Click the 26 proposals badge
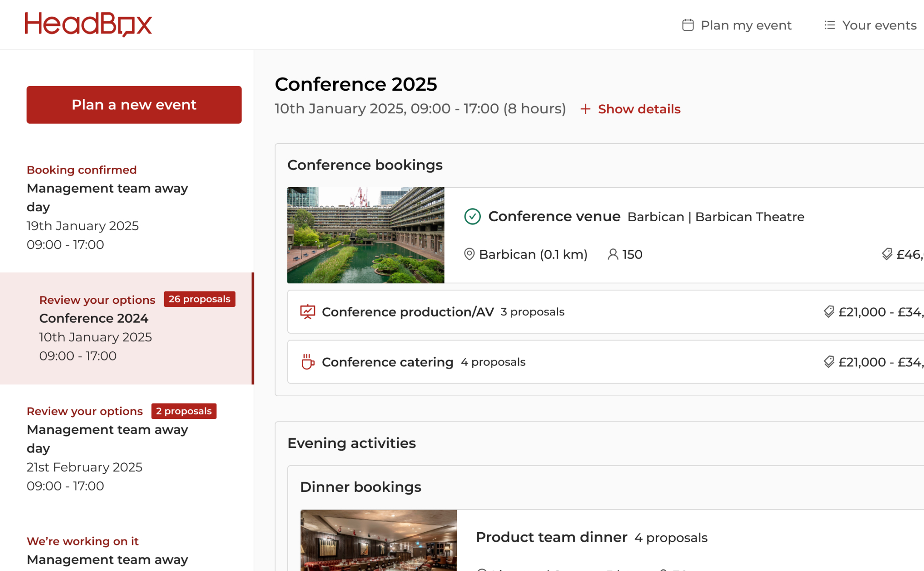Screen dimensions: 924x571 click(x=199, y=299)
